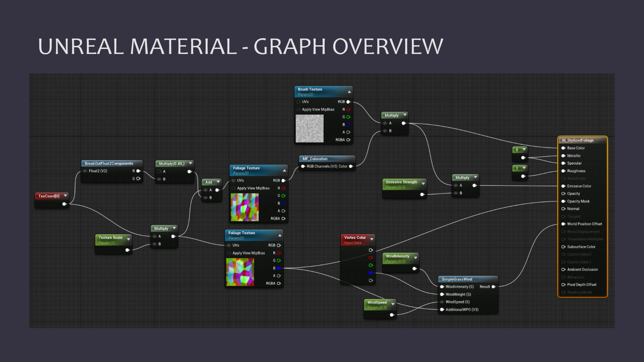Select the Base Color input pin
Image resolution: width=644 pixels, height=362 pixels.
(563, 148)
